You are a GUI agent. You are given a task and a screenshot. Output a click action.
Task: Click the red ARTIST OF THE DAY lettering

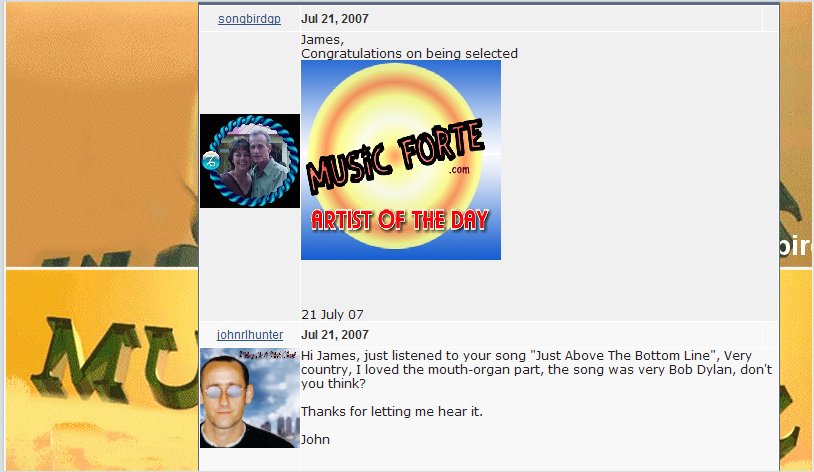(400, 220)
